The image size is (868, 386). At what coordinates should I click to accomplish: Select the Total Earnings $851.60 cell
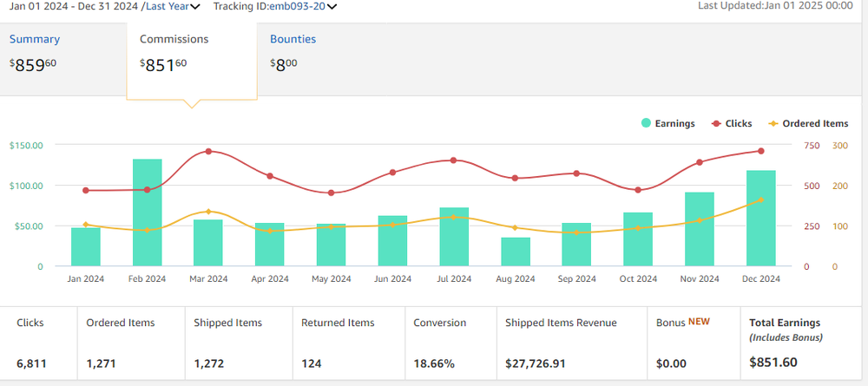coord(801,343)
